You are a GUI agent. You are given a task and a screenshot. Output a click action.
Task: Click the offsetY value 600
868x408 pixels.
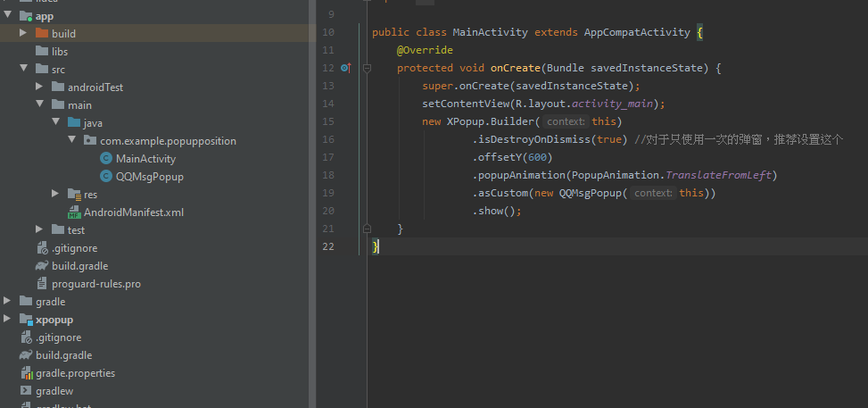[x=538, y=157]
